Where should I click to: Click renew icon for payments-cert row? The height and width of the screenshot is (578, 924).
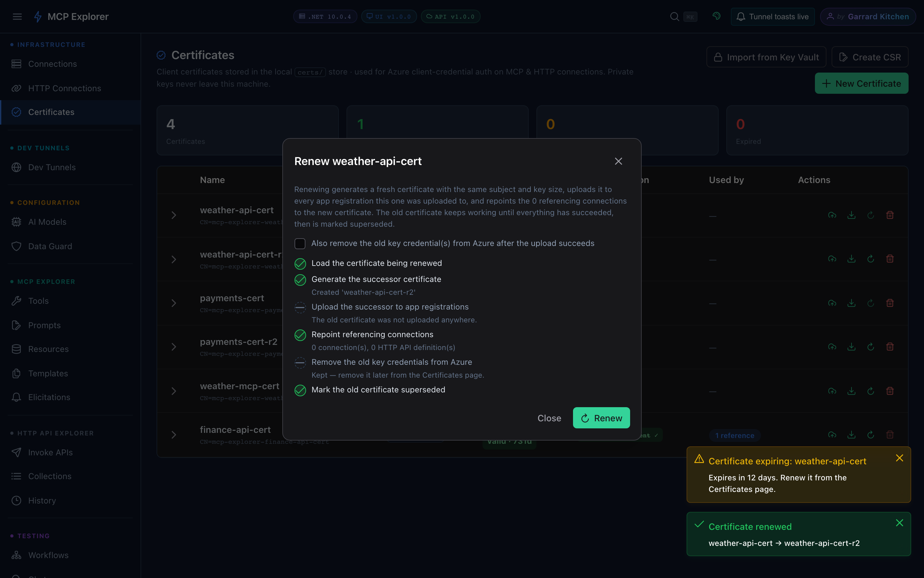click(x=870, y=303)
